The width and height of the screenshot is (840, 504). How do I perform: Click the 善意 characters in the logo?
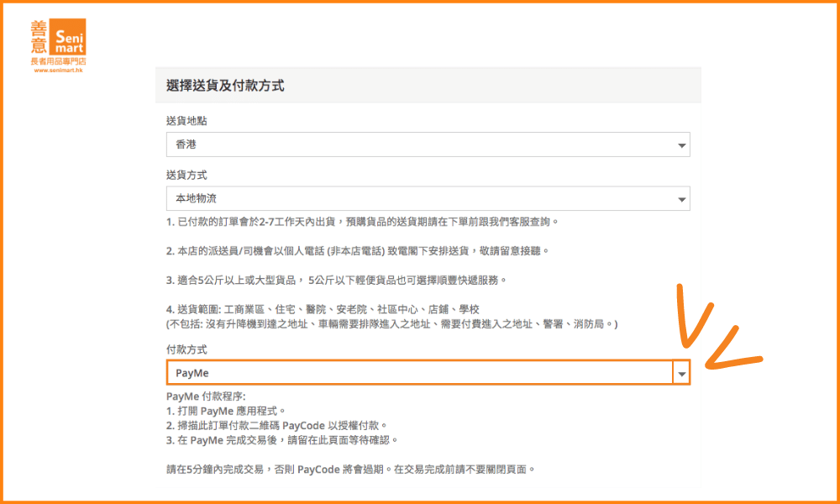click(x=39, y=37)
